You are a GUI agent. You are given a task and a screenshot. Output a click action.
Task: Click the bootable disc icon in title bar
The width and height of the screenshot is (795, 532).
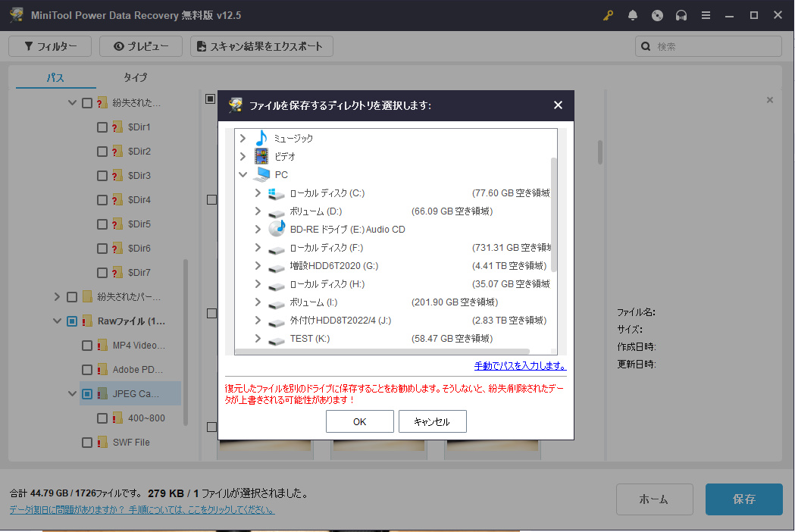click(x=657, y=16)
